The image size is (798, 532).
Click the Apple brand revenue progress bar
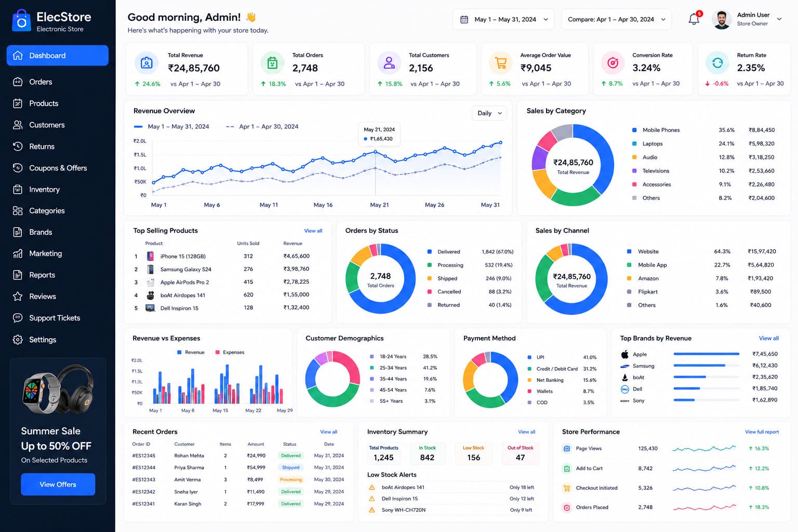click(706, 354)
